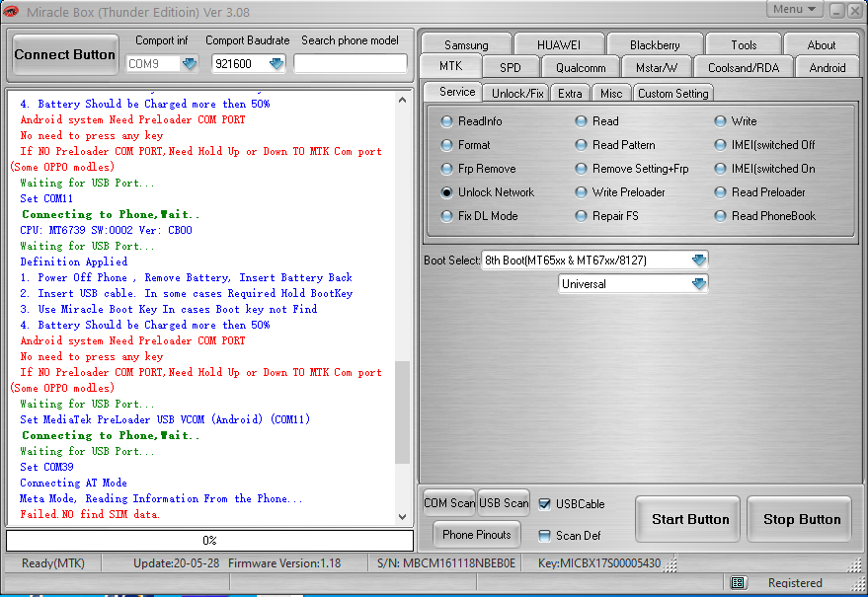Image resolution: width=868 pixels, height=597 pixels.
Task: Click the Stop Button
Action: pos(801,519)
